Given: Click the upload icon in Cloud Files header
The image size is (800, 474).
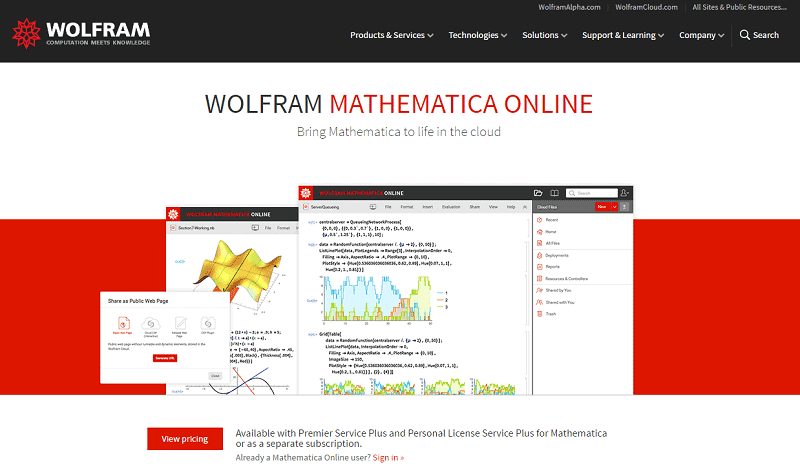Looking at the screenshot, I should pos(624,207).
